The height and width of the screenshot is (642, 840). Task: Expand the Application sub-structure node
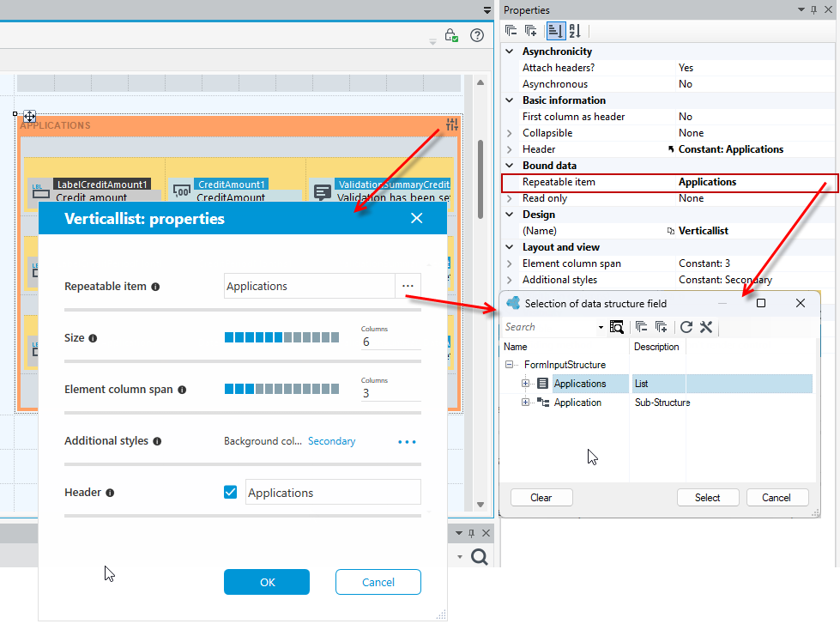[x=525, y=403]
